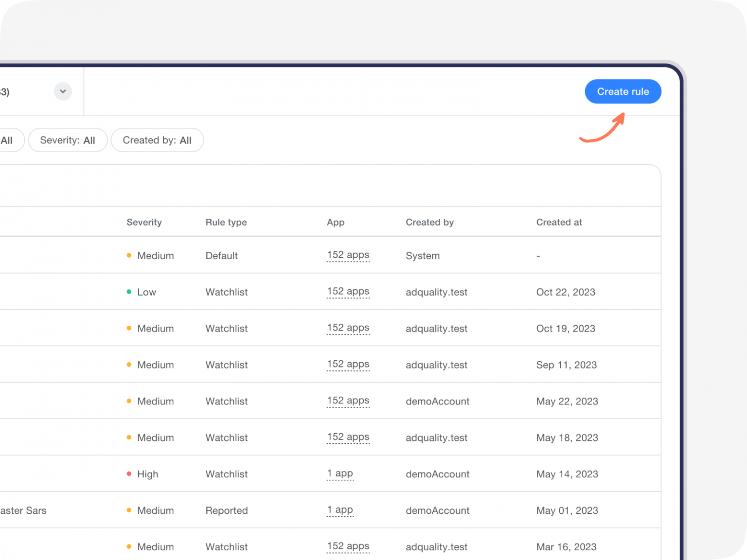Open the 1 app link in the High severity row

pyautogui.click(x=340, y=473)
